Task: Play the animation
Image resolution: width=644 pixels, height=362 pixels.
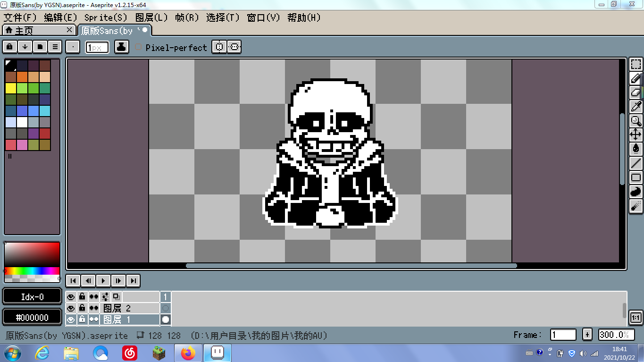Action: [x=103, y=280]
